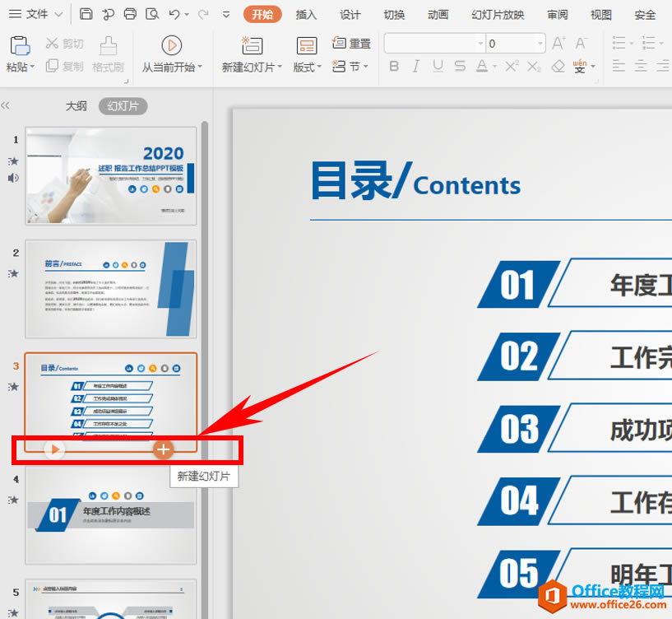This screenshot has width=672, height=619.
Task: Click the play button under slide 3 thumbnail
Action: click(x=54, y=449)
